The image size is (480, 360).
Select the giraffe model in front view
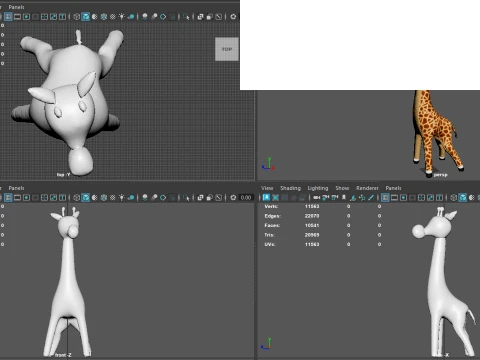pos(67,282)
